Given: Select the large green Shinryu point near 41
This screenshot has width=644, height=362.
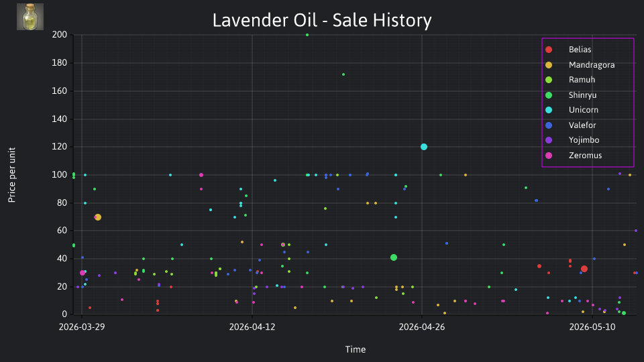Looking at the screenshot, I should point(394,257).
